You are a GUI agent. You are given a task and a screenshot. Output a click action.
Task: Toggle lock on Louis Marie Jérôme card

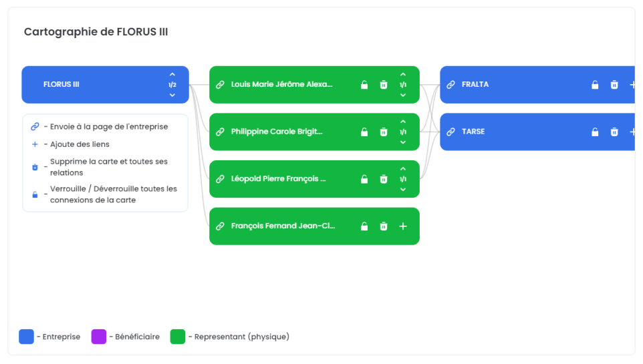click(x=364, y=85)
